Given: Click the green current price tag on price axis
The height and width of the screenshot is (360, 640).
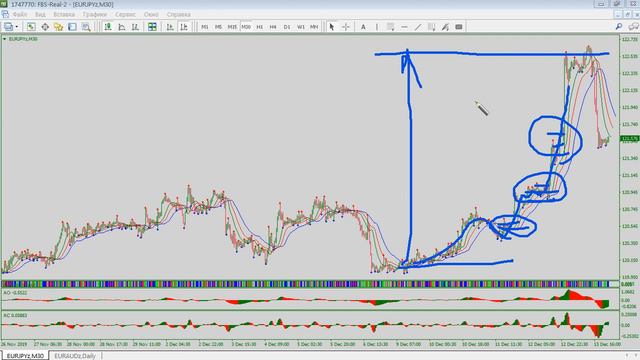Looking at the screenshot, I should pyautogui.click(x=629, y=139).
